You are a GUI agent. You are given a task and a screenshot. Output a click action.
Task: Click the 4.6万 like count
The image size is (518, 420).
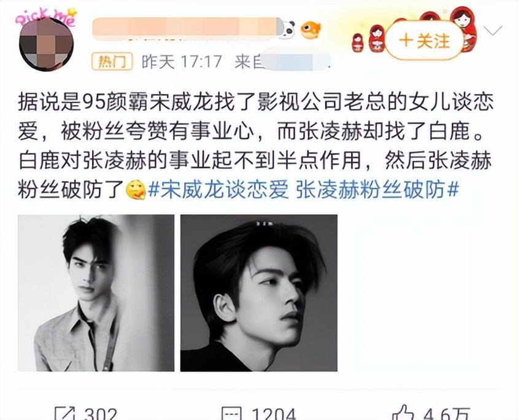coord(447,414)
